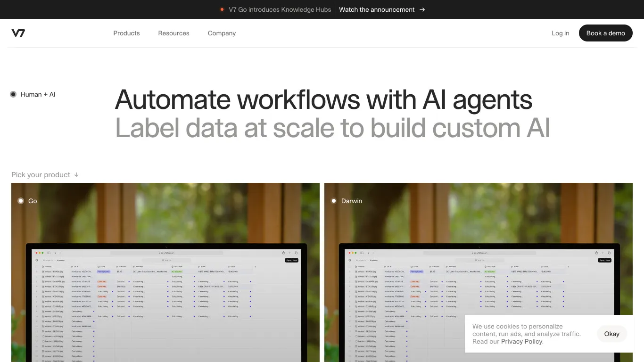Open the Go product card image
644x362 pixels.
165,272
